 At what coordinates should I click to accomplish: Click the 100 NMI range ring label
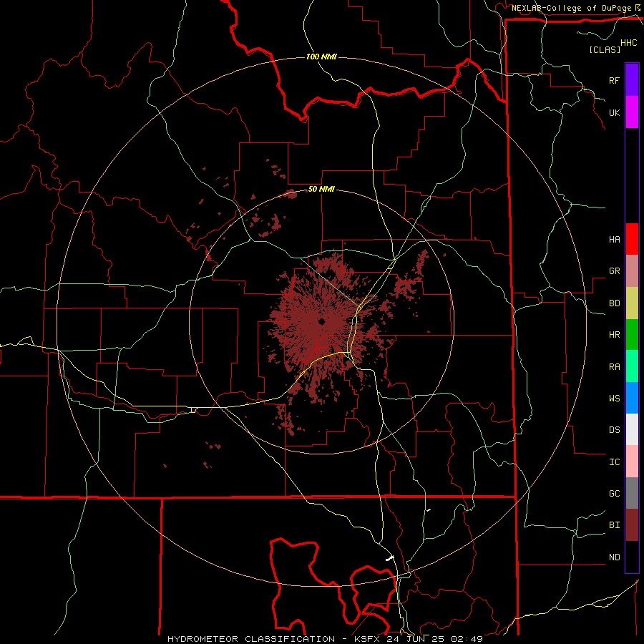321,57
